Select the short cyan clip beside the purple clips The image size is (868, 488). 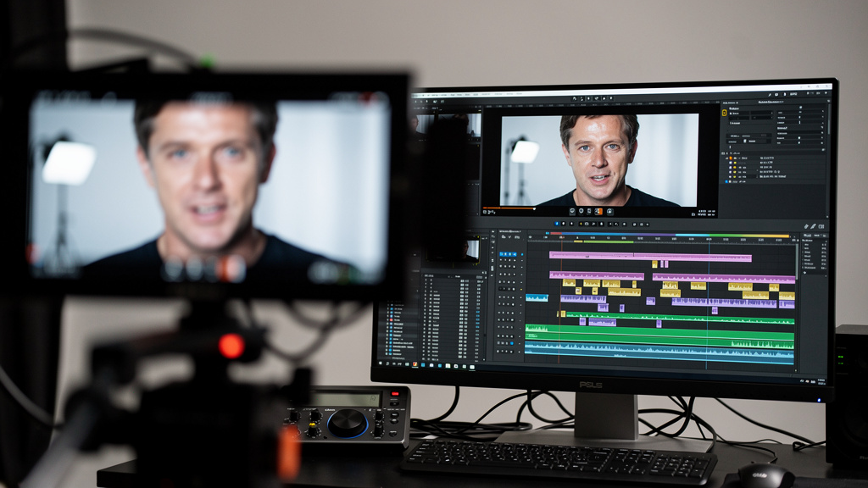[537, 298]
